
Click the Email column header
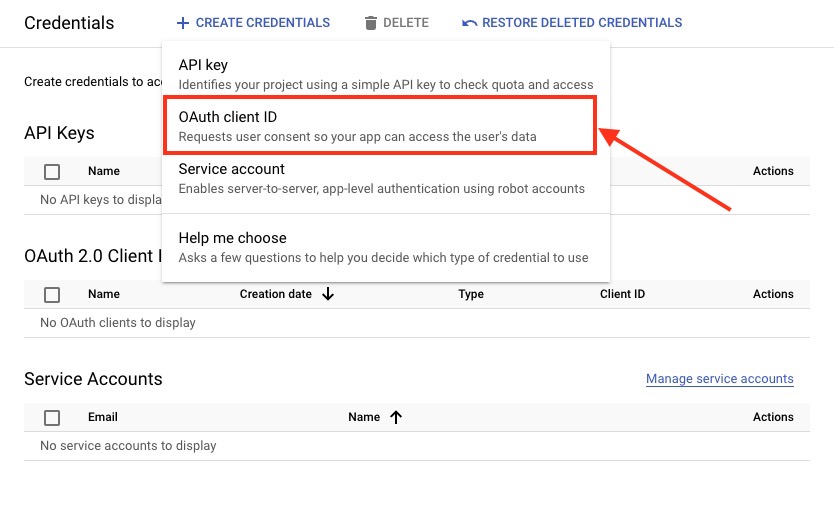point(103,417)
